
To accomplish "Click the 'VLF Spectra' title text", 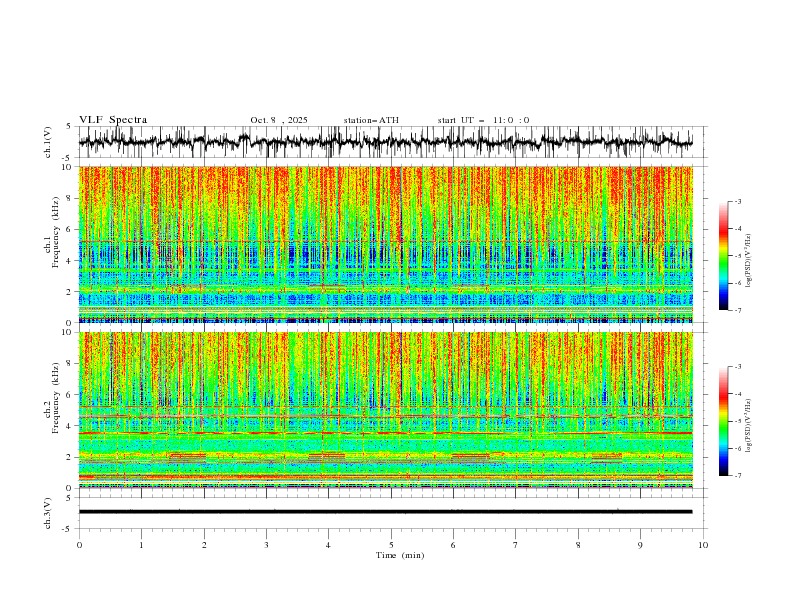I will coord(113,120).
